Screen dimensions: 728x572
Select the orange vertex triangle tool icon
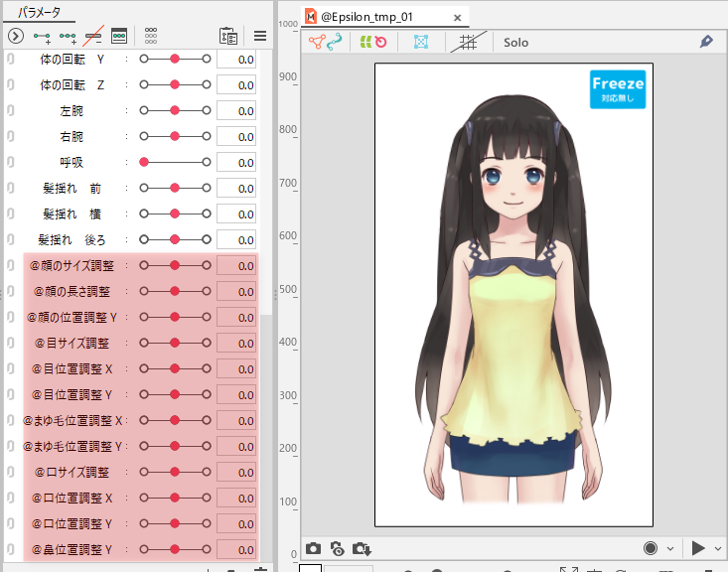click(317, 43)
